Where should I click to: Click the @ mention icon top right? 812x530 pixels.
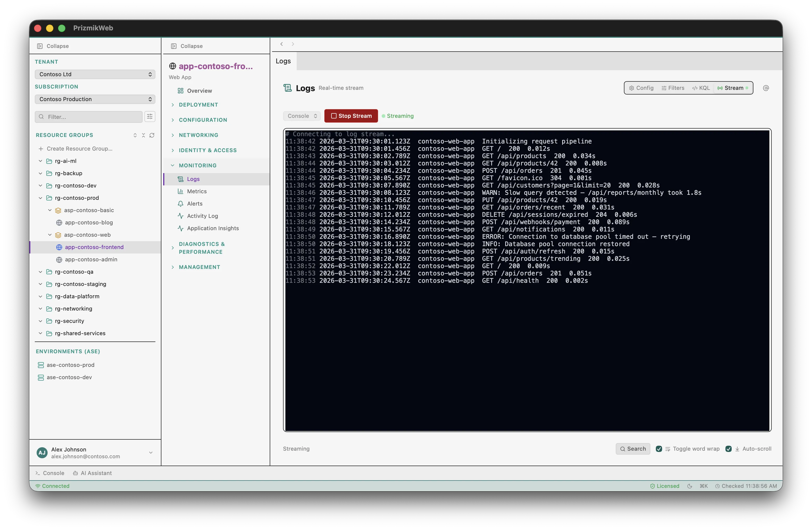pos(766,88)
